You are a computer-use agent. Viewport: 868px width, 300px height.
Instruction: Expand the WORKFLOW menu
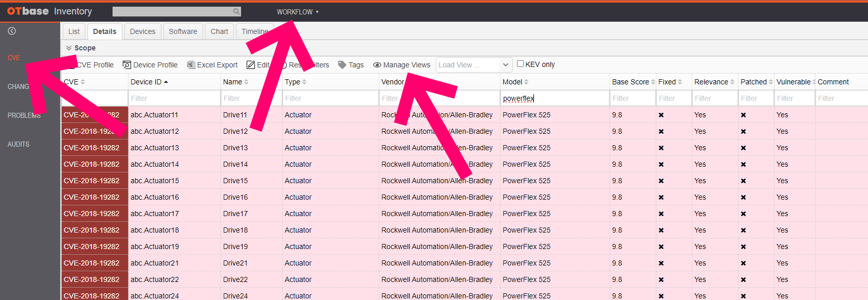[298, 12]
